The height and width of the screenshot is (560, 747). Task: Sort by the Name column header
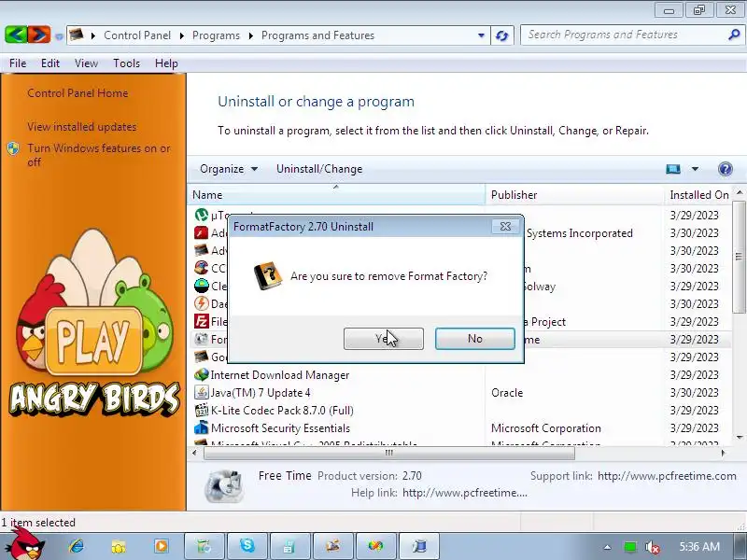336,195
